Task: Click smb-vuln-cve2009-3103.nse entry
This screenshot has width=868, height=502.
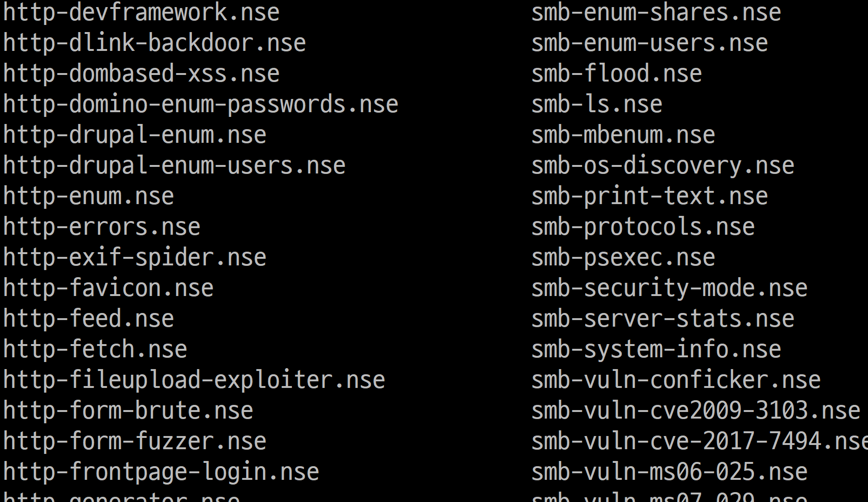Action: 696,411
